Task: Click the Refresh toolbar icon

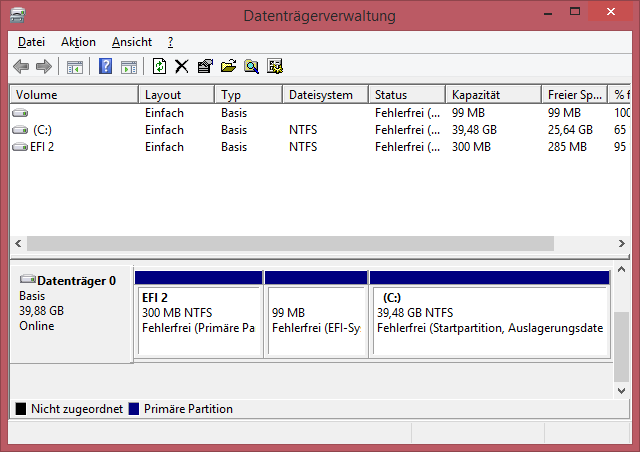Action: click(x=159, y=66)
